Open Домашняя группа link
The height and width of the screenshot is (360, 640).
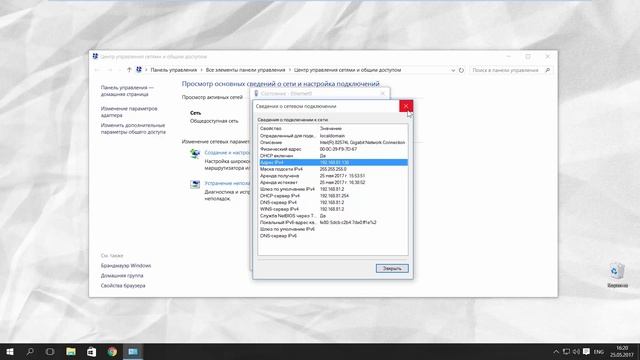(x=122, y=276)
